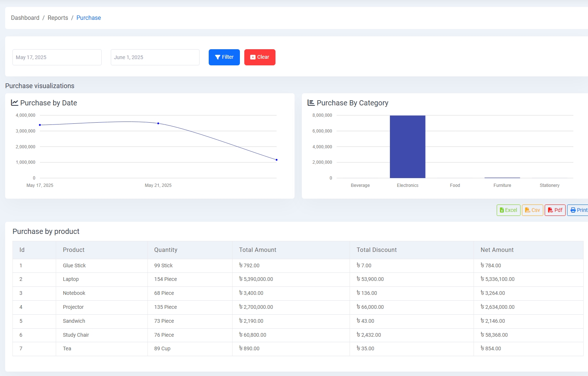Click the Furniture label on the category chart axis
Image resolution: width=588 pixels, height=376 pixels.
tap(502, 185)
